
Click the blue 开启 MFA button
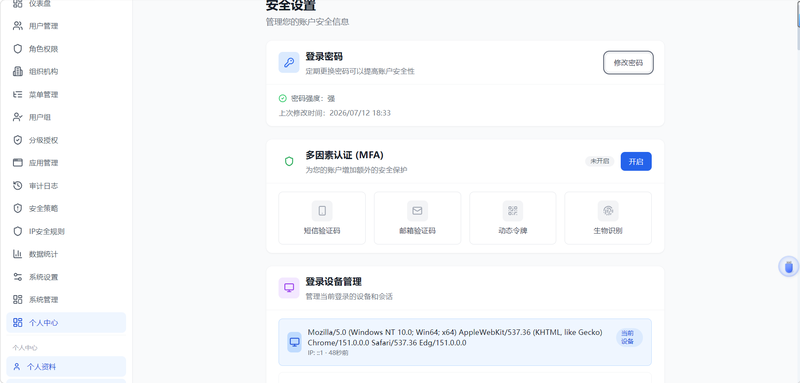(x=636, y=162)
